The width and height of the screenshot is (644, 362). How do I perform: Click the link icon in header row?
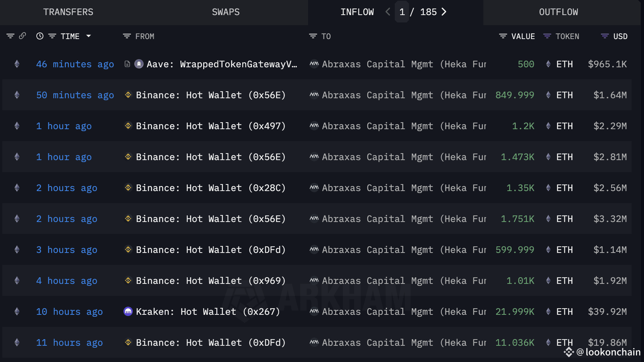click(x=22, y=36)
